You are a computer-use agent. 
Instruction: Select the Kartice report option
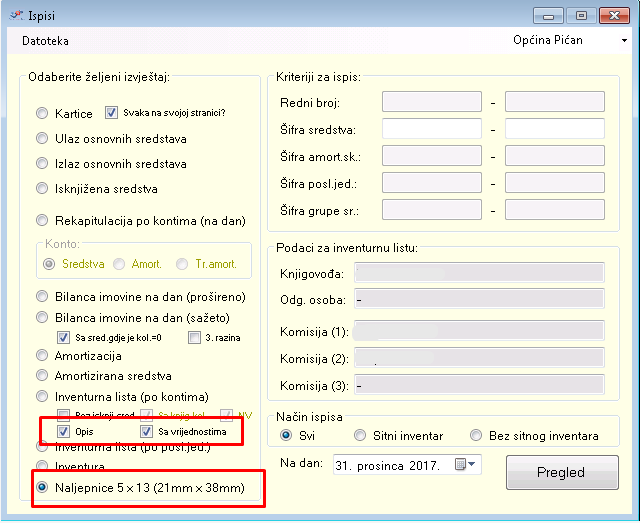43,114
